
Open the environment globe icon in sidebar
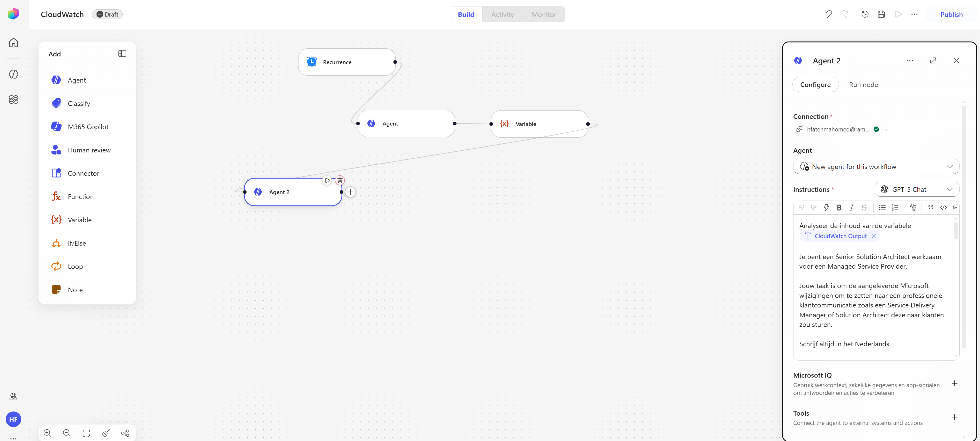13,396
